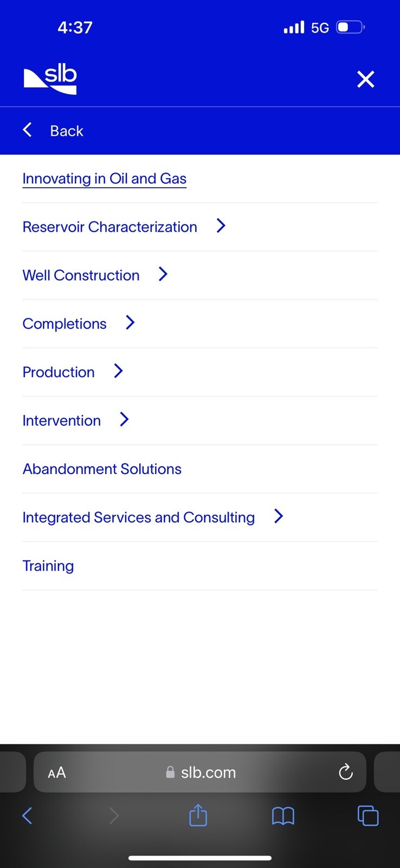The image size is (400, 868).
Task: Open Training menu item
Action: point(48,566)
